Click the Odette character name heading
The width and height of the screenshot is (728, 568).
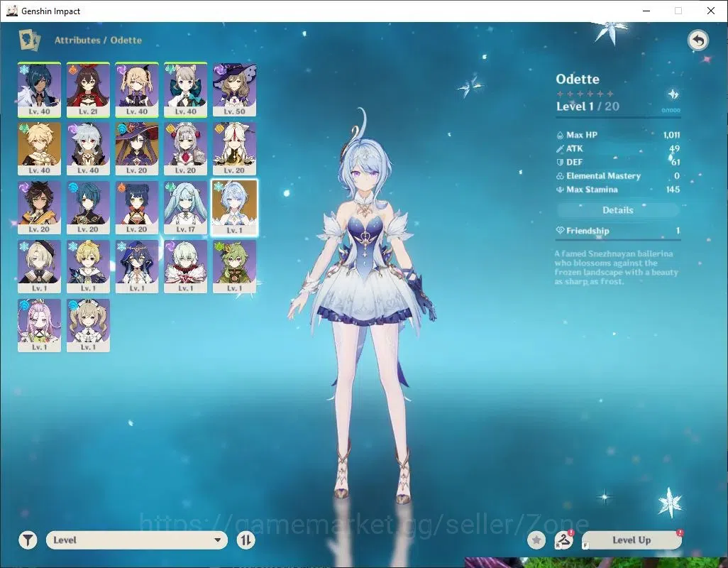(578, 79)
